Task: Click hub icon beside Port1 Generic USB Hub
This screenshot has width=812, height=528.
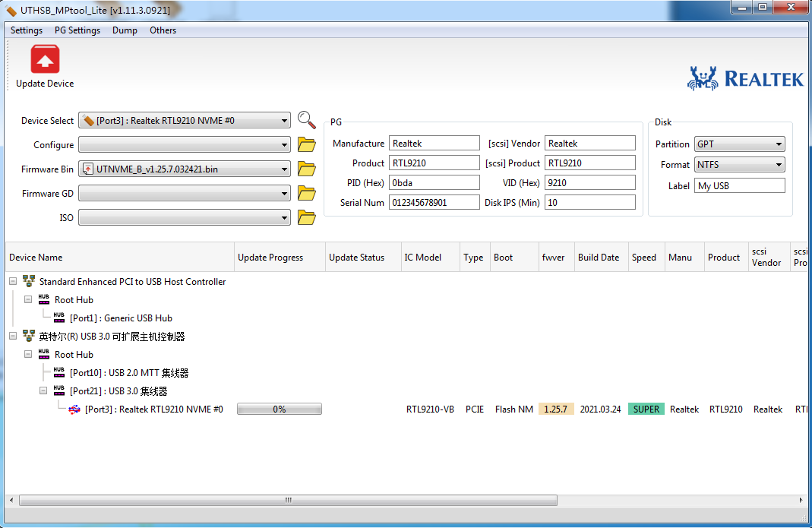Action: tap(59, 318)
